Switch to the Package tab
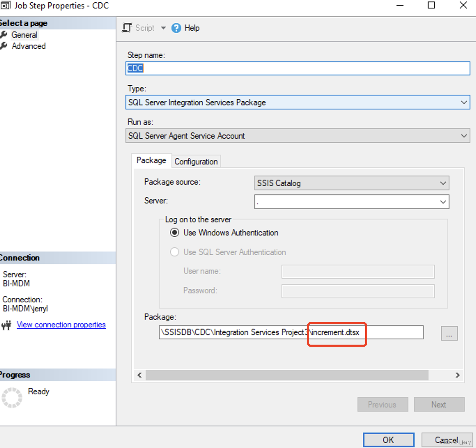The image size is (476, 448). tap(151, 161)
